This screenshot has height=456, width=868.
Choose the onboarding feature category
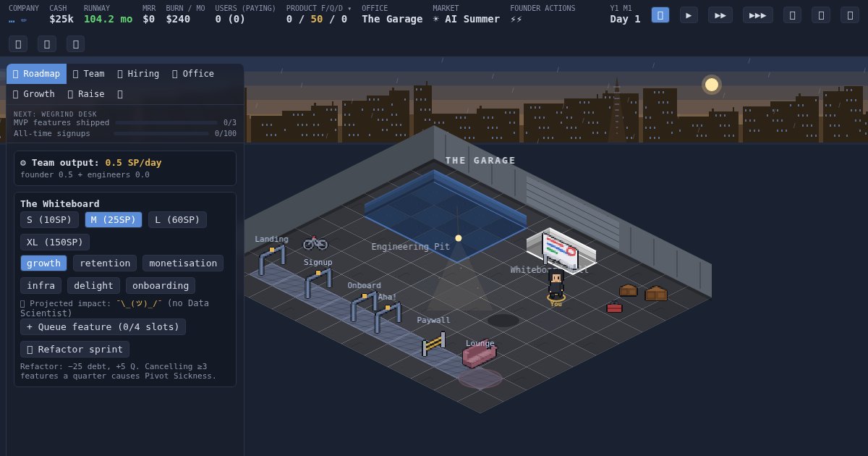[x=161, y=285]
